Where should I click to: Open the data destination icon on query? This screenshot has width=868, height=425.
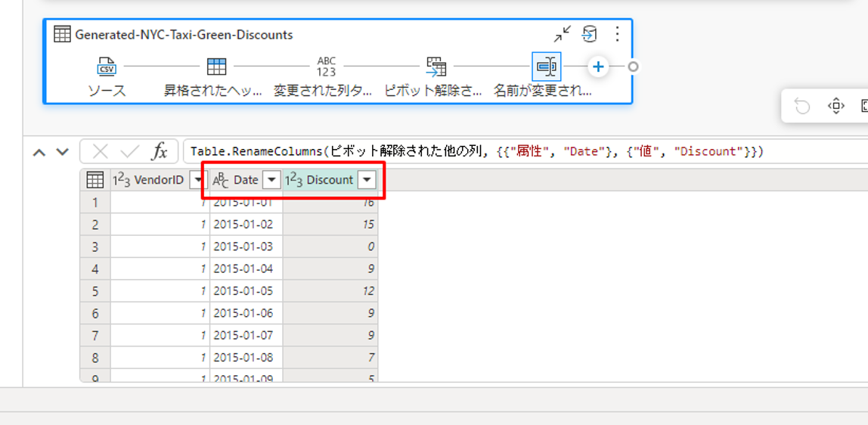click(589, 34)
